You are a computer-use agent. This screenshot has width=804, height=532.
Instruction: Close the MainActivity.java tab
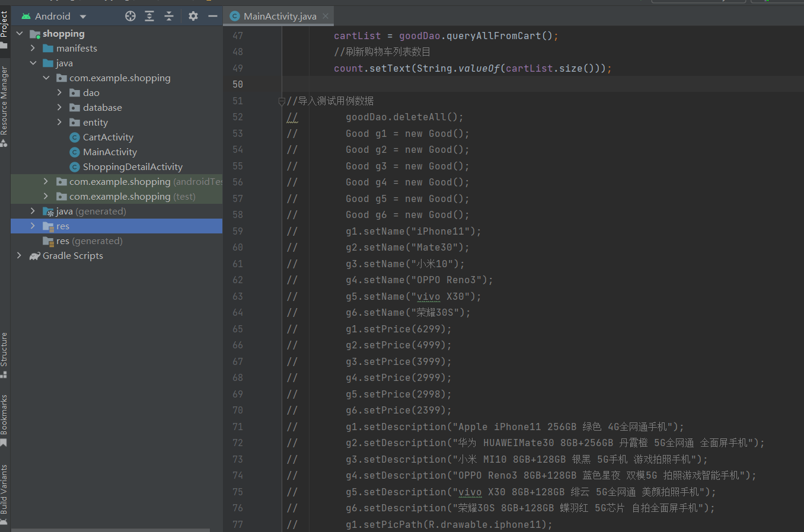coord(326,16)
